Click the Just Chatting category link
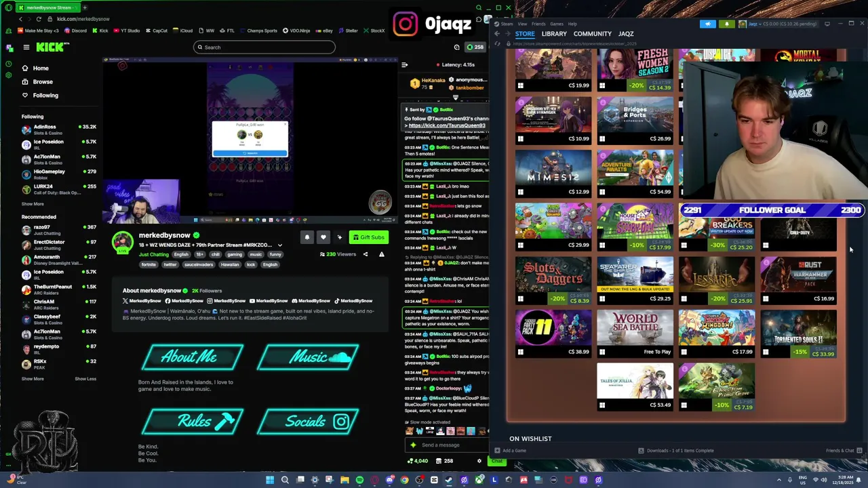 point(153,254)
